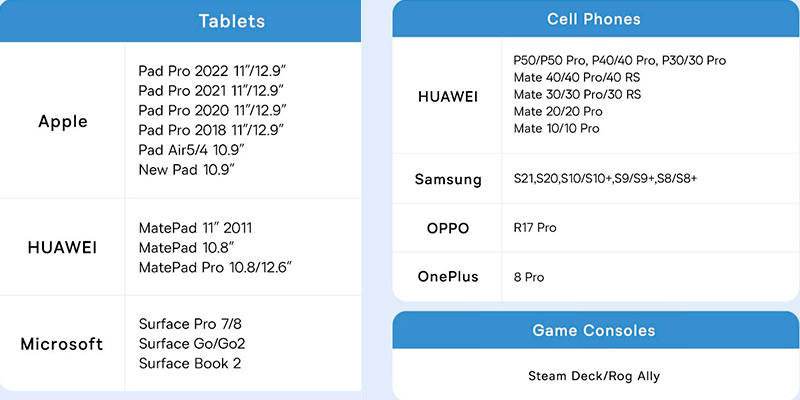
Task: Select the R17 Pro entry
Action: pyautogui.click(x=534, y=228)
